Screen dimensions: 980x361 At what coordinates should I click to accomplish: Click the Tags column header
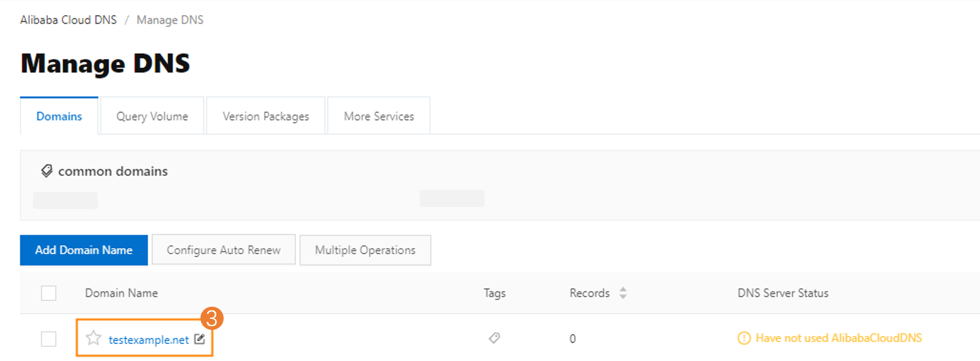pyautogui.click(x=495, y=293)
